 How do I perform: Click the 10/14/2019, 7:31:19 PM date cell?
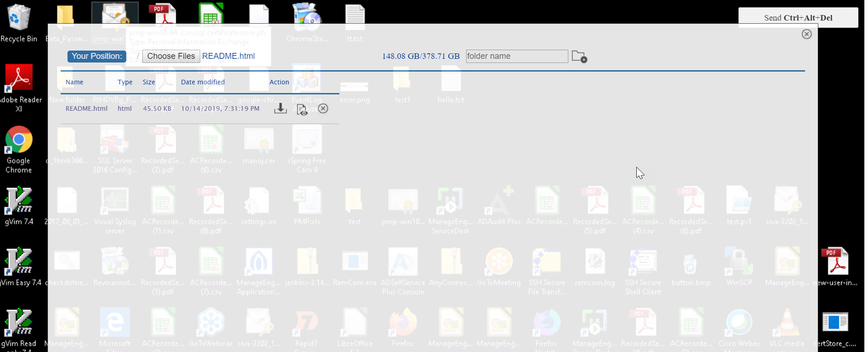pos(220,109)
